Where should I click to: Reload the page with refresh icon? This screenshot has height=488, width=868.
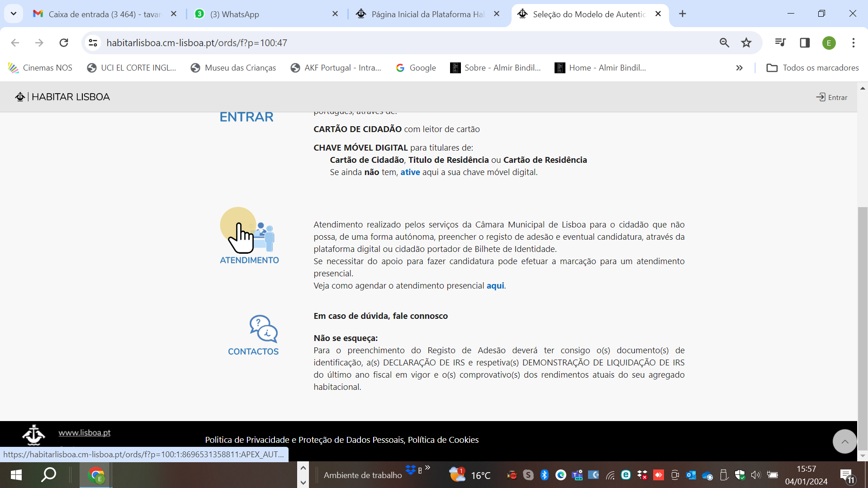pyautogui.click(x=64, y=43)
